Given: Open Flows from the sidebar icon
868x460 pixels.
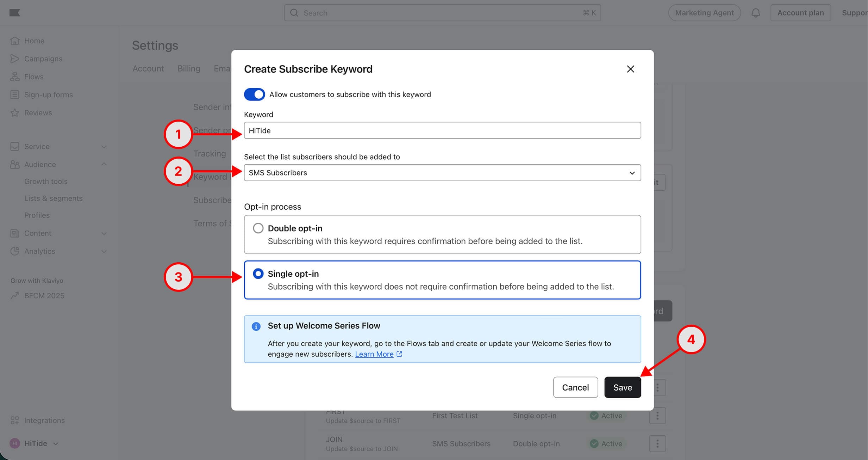Looking at the screenshot, I should 14,77.
